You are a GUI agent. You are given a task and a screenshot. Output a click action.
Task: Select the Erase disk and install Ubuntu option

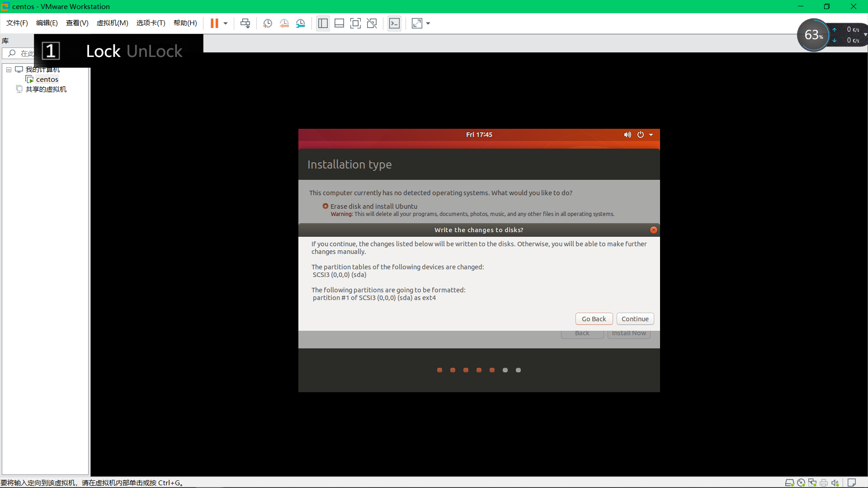click(x=325, y=206)
